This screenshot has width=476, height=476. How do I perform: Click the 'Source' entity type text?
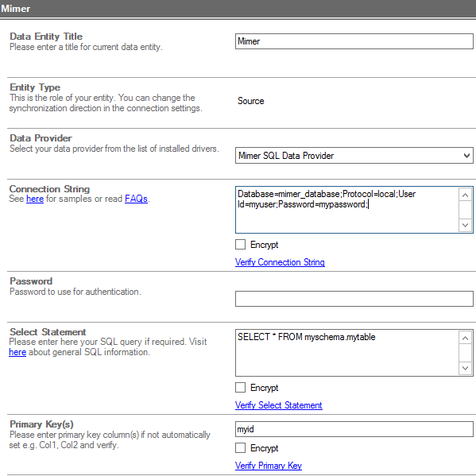[x=251, y=101]
